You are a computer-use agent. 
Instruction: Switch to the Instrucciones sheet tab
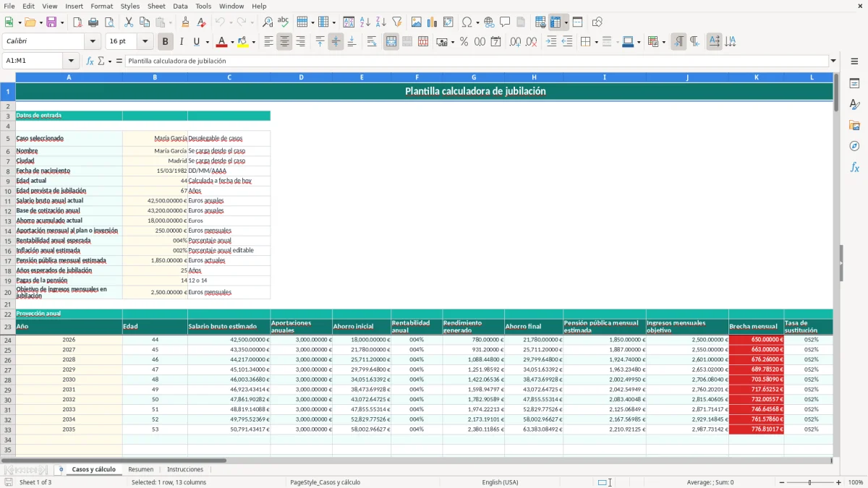[185, 469]
